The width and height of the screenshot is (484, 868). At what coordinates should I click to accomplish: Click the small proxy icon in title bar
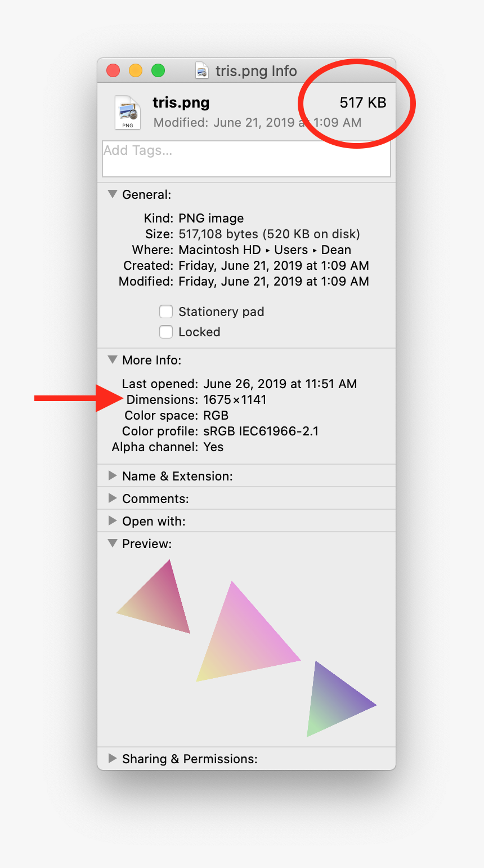tap(201, 71)
